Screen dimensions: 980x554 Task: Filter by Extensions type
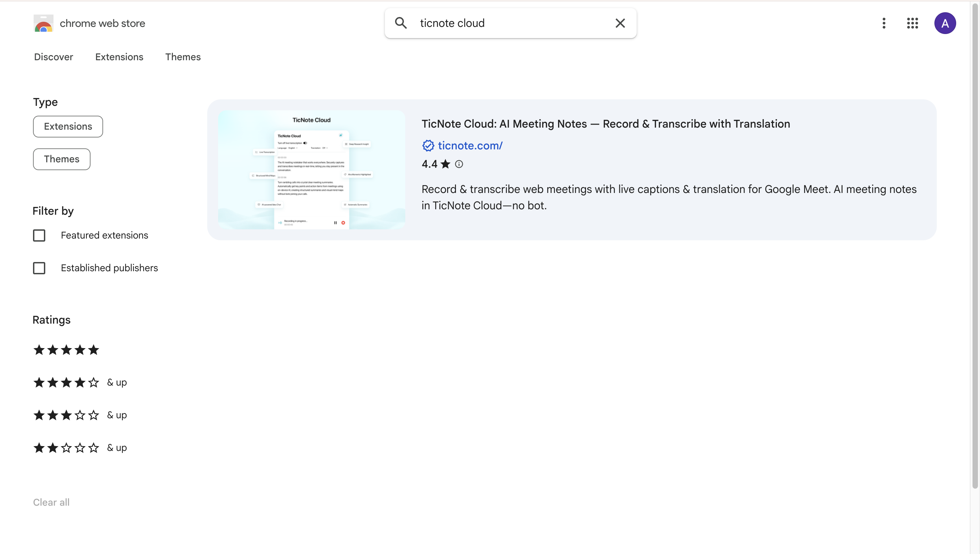coord(68,126)
